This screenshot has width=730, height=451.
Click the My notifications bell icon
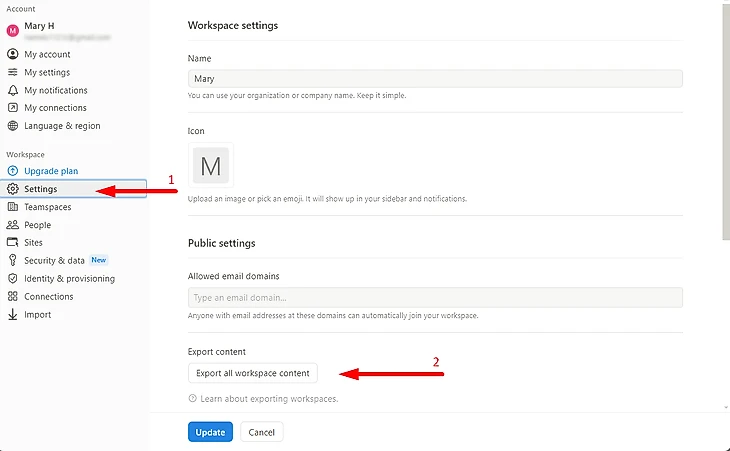coord(13,90)
